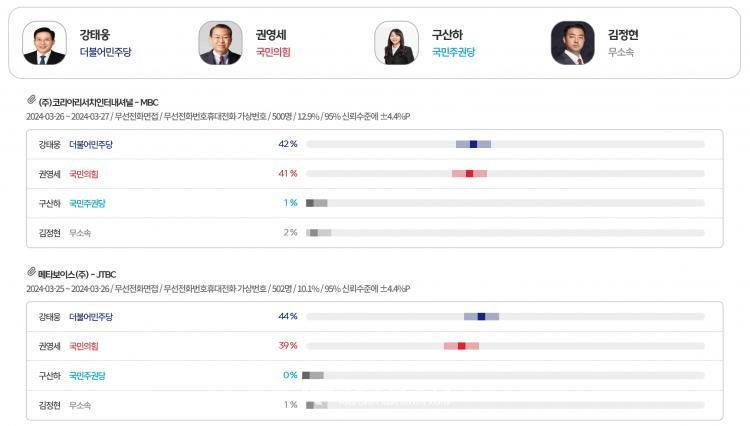Select 구산하 candidate portrait photo

[397, 43]
